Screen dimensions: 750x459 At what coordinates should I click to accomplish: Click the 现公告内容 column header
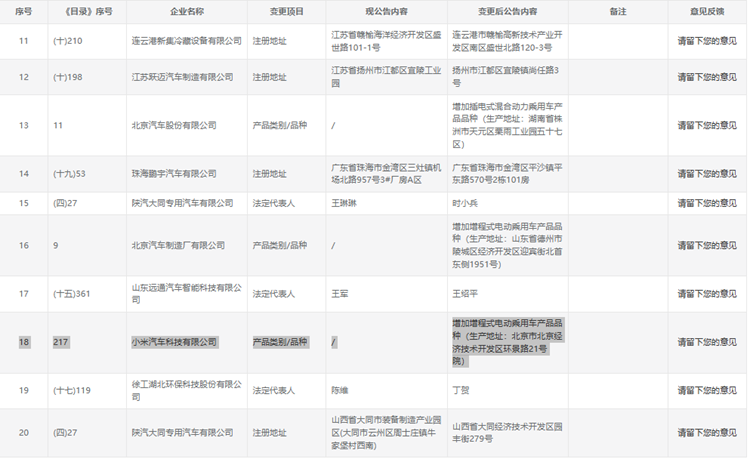click(386, 11)
